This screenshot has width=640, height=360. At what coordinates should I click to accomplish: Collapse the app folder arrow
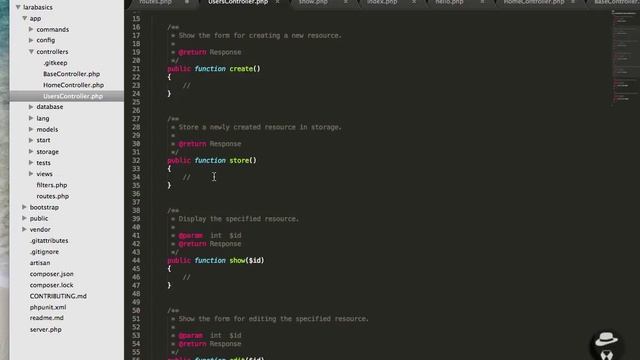click(x=24, y=18)
